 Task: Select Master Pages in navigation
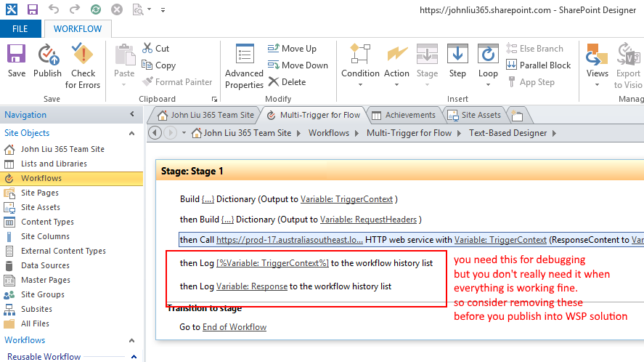[45, 280]
